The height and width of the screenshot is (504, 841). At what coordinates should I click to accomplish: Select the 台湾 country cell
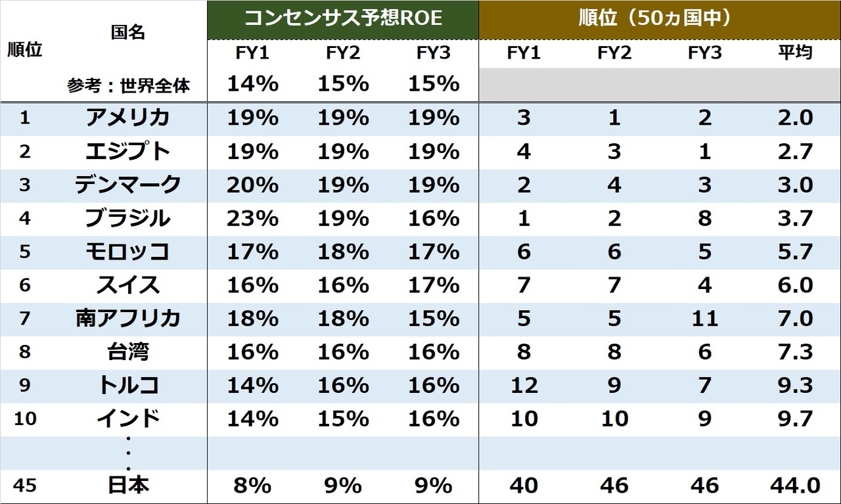(x=127, y=352)
